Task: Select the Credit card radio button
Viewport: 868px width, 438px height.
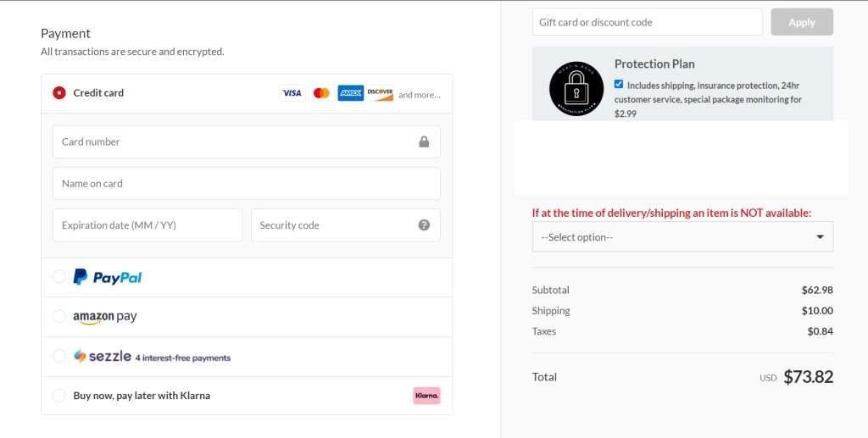Action: 59,93
